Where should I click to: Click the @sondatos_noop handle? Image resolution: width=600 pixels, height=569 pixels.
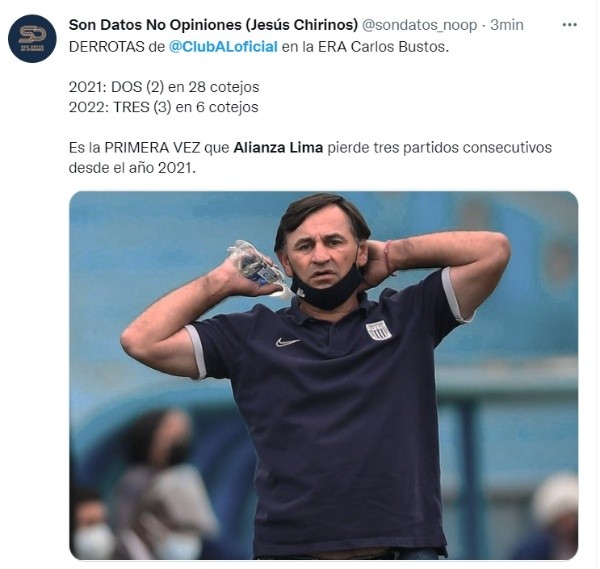419,25
